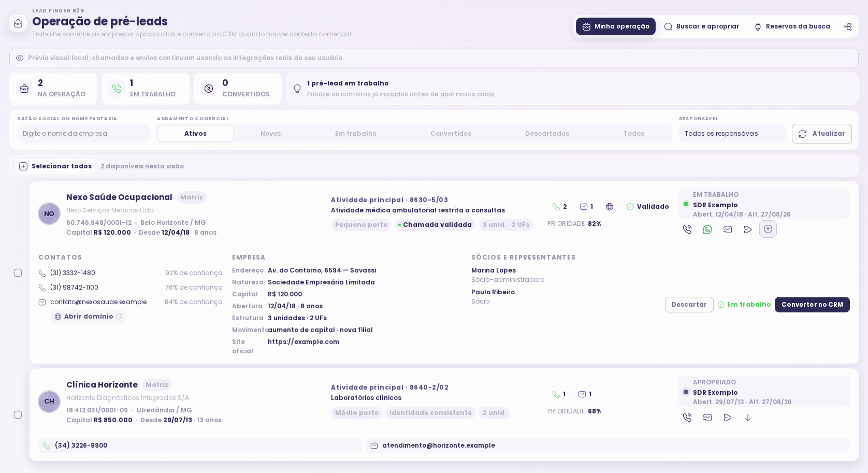Click the Em Trabalho phone stat icon
This screenshot has width=868, height=473.
point(117,89)
